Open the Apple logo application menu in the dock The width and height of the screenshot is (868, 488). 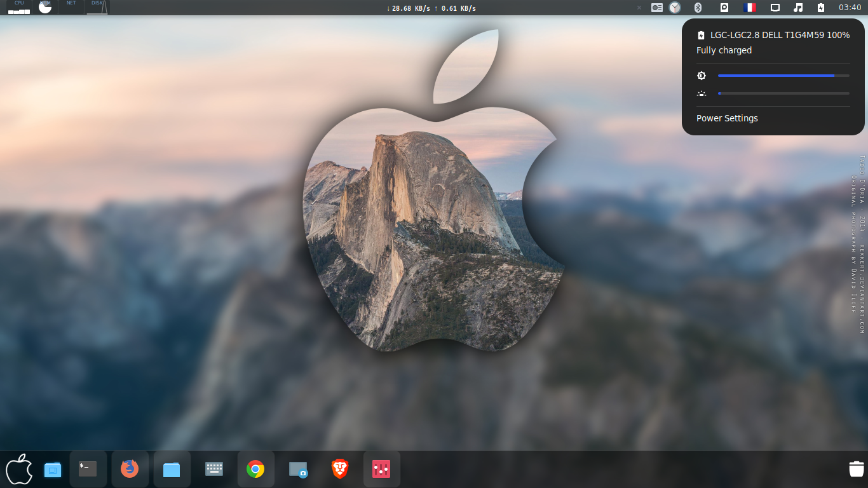point(19,470)
